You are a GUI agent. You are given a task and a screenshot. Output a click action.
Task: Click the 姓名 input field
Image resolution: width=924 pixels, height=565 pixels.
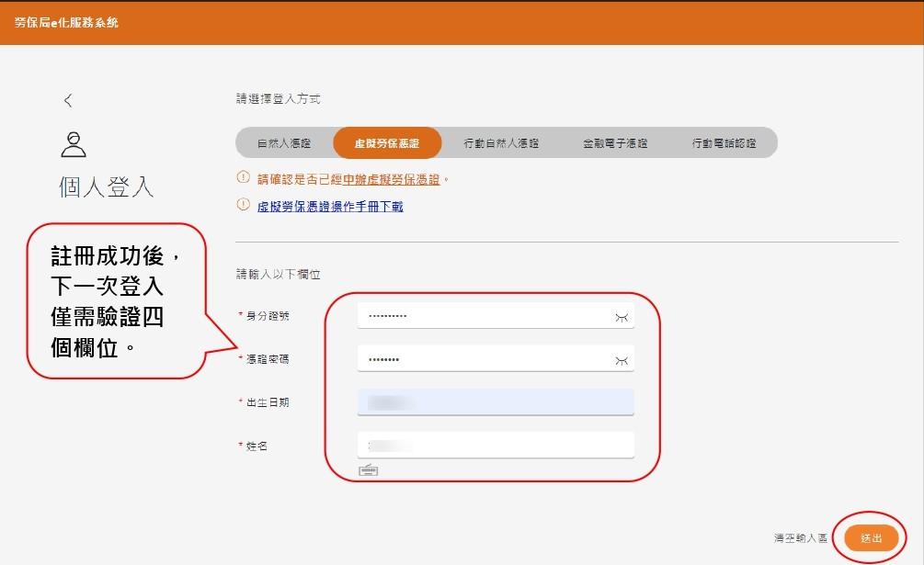click(x=496, y=445)
